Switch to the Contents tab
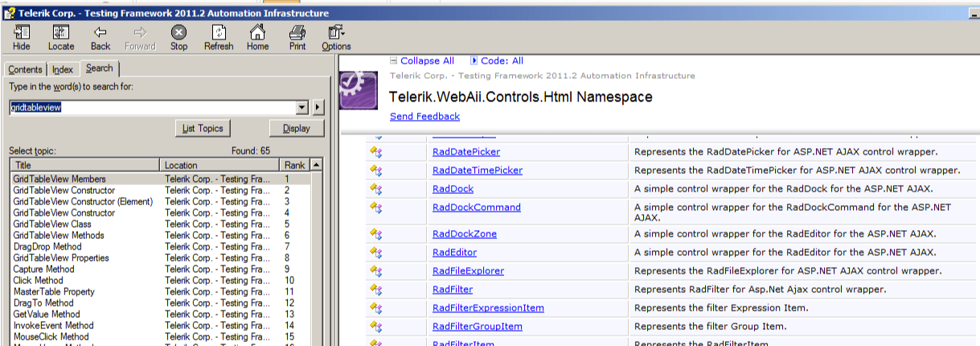Viewport: 980px width, 346px height. coord(25,70)
